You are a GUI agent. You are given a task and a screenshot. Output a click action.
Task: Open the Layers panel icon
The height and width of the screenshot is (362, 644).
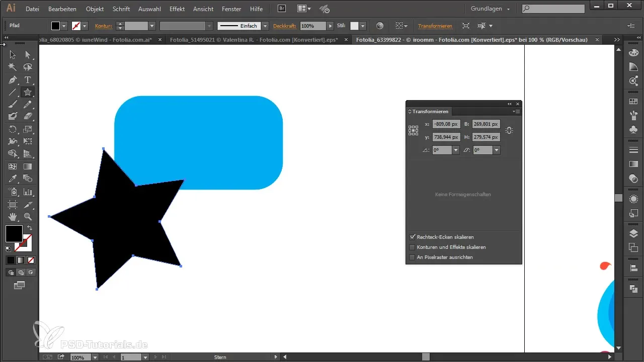(x=633, y=233)
